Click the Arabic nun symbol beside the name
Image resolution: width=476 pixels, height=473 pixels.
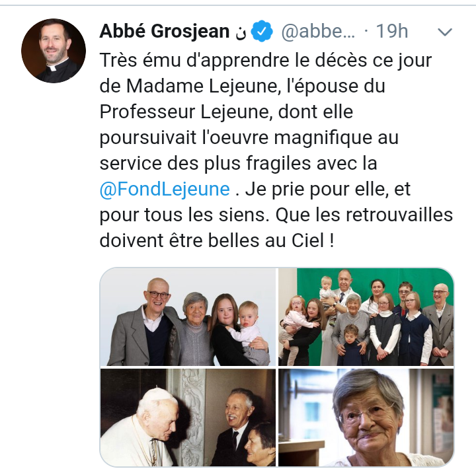click(241, 33)
